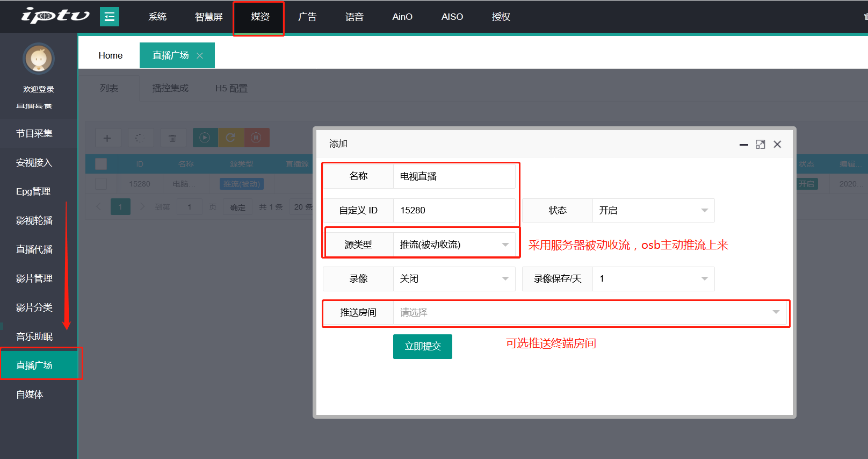This screenshot has width=868, height=459.
Task: Click the 立即提交 submit button
Action: [x=423, y=346]
